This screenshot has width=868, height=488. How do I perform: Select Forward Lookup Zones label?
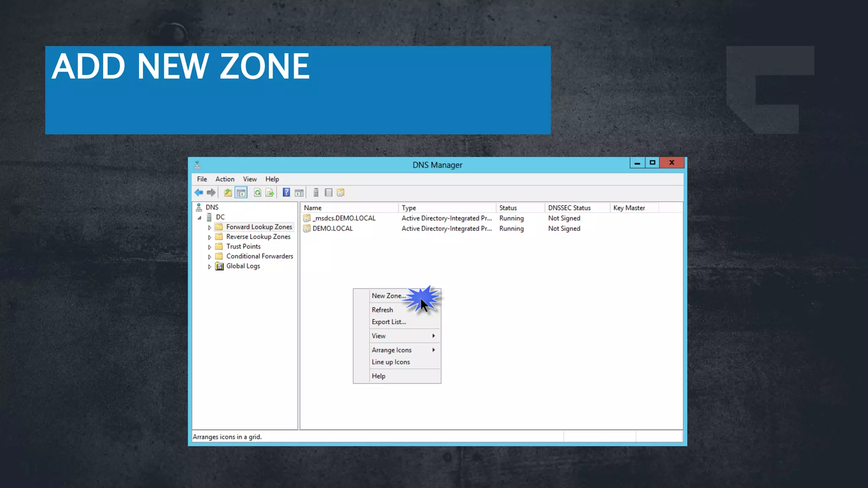point(259,227)
